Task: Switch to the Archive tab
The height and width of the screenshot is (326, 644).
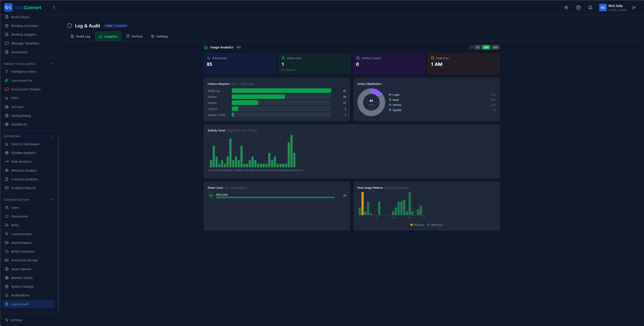Action: click(135, 36)
